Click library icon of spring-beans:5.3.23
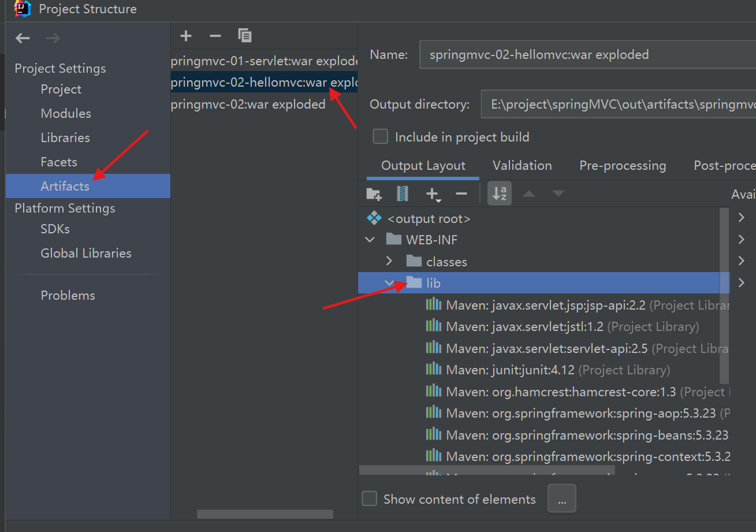 click(x=433, y=434)
